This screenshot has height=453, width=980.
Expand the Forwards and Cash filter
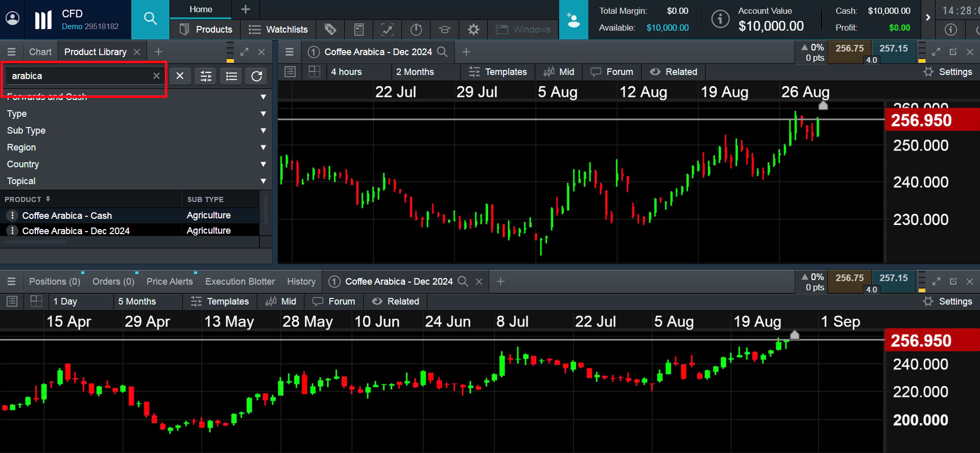click(x=263, y=97)
